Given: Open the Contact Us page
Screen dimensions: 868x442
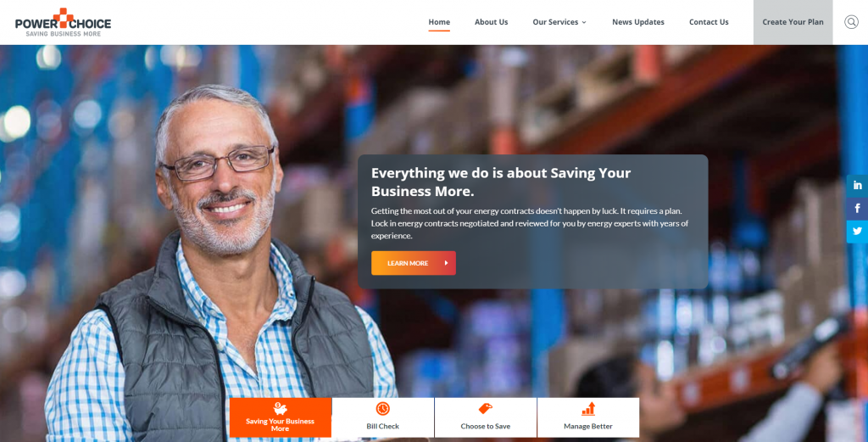Looking at the screenshot, I should [x=709, y=22].
